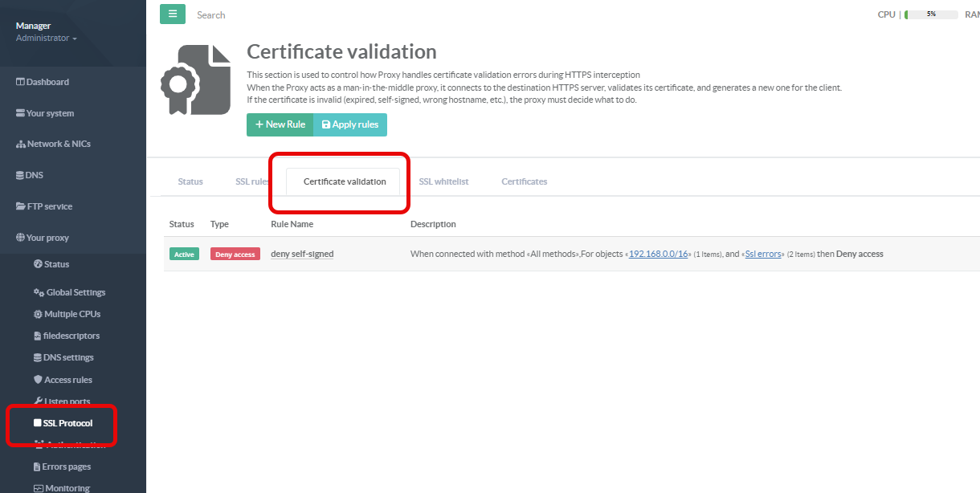Open the deny self-signed rule
This screenshot has width=980, height=493.
coord(302,254)
